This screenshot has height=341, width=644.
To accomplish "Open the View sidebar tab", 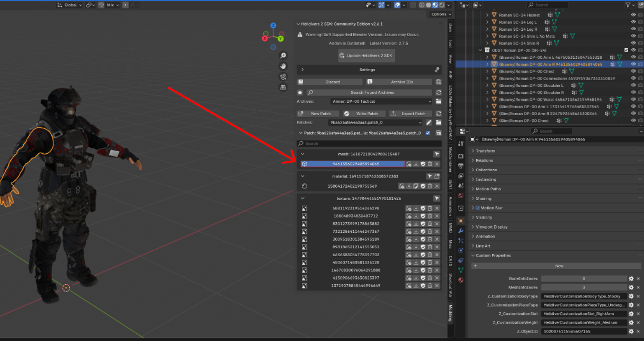I will (x=451, y=59).
